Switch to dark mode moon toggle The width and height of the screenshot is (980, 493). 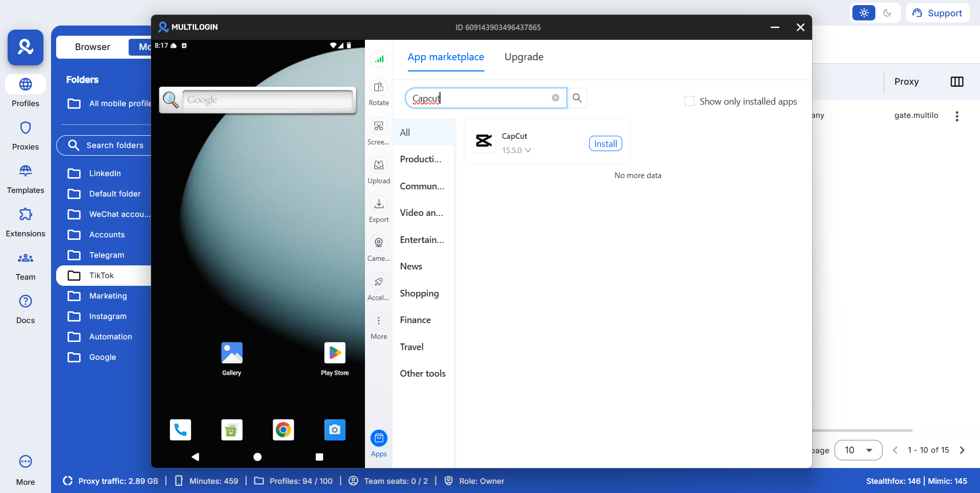click(x=887, y=13)
